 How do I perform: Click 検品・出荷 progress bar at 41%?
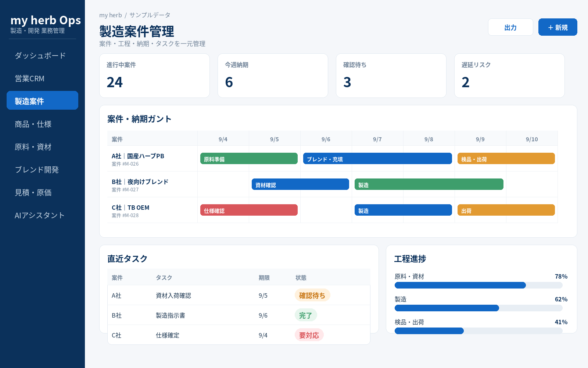(x=478, y=331)
